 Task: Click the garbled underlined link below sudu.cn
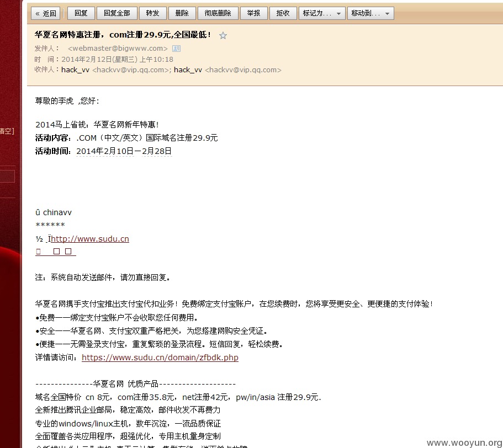(56, 252)
